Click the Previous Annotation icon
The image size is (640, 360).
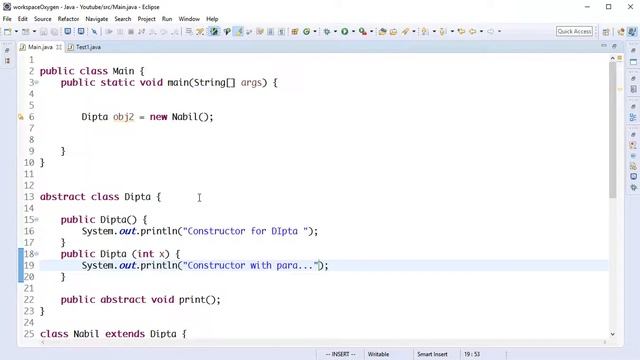[443, 31]
